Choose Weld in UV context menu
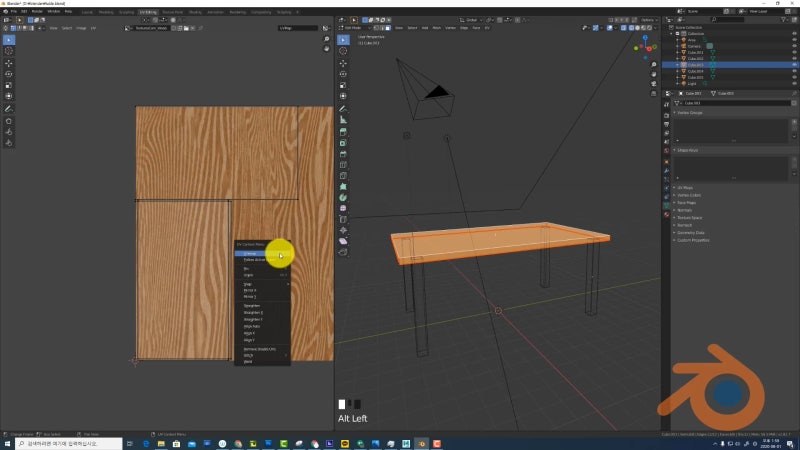 262,362
